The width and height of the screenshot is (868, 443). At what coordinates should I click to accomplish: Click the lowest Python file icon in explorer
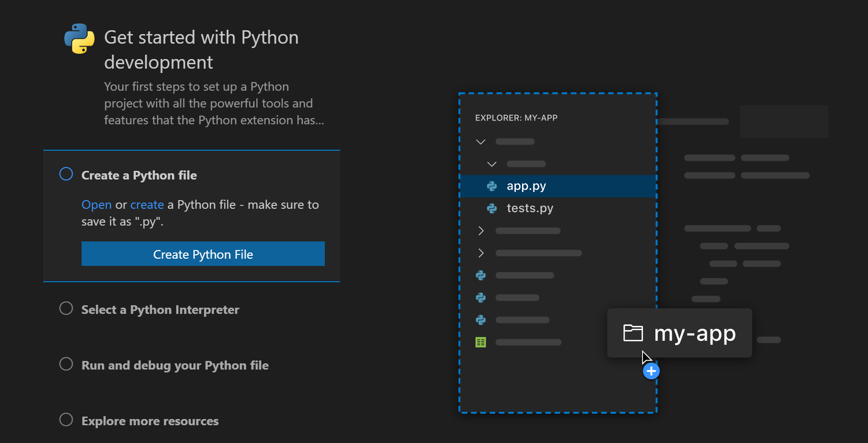click(481, 320)
